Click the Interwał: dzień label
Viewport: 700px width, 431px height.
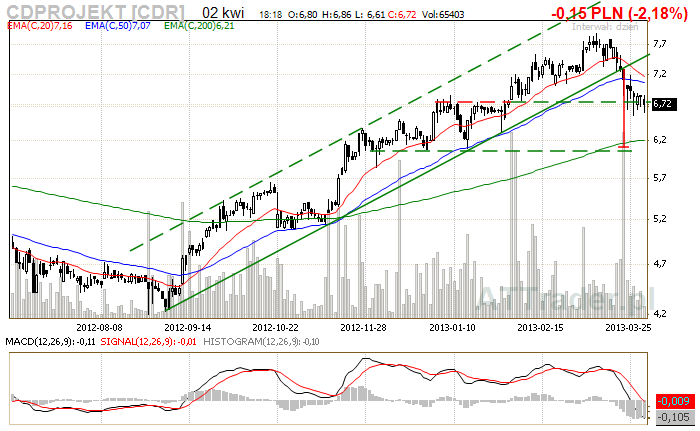pyautogui.click(x=605, y=27)
